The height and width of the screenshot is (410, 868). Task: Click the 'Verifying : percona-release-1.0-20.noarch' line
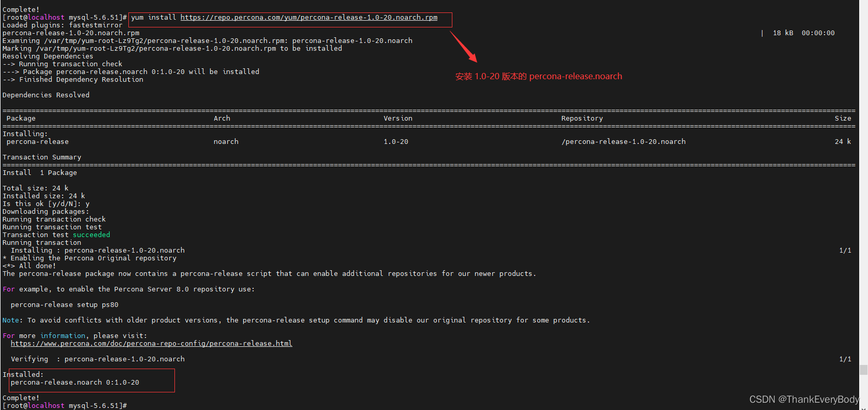pos(98,359)
